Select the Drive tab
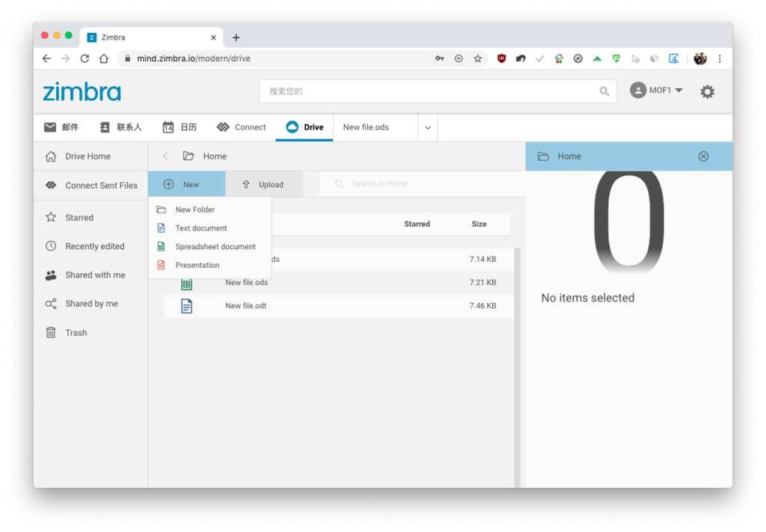This screenshot has height=532, width=766. click(x=304, y=127)
